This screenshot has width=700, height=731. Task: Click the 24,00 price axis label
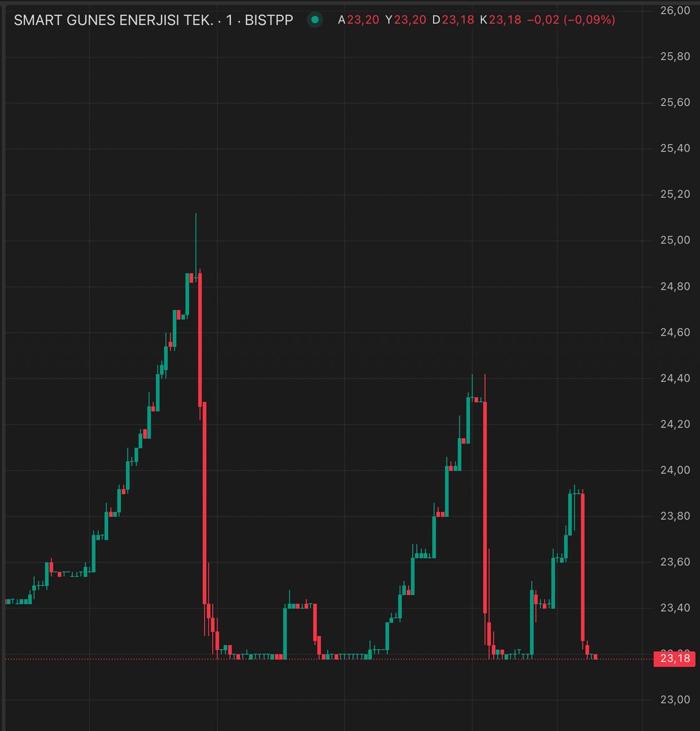(x=675, y=470)
